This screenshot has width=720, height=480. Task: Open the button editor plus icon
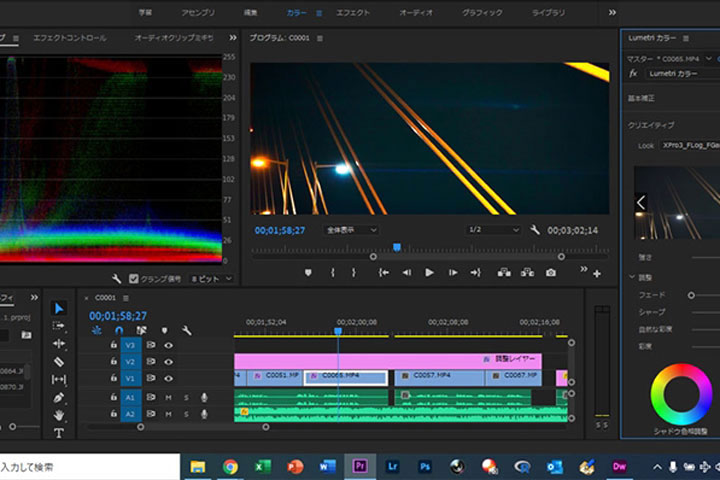[597, 274]
